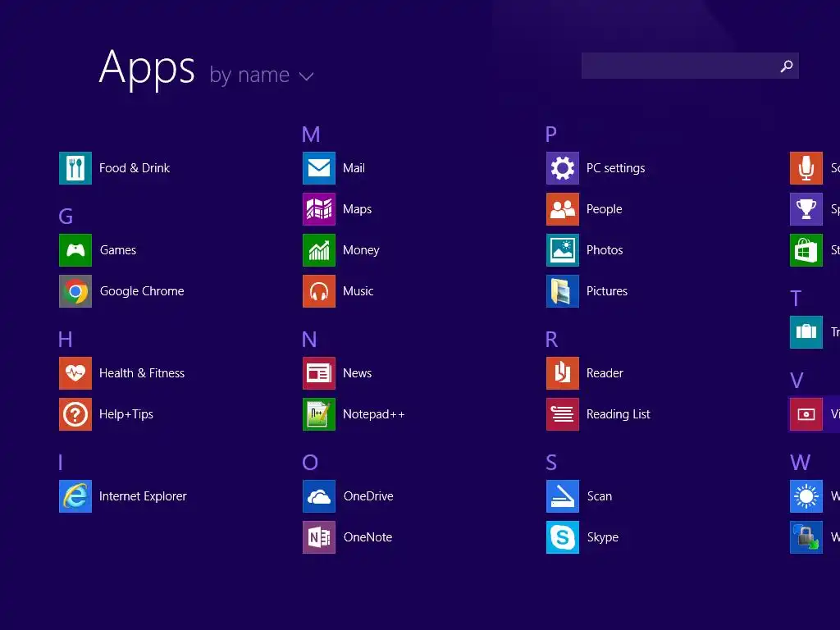Click the search magnifier icon
Viewport: 840px width, 630px height.
pos(787,66)
